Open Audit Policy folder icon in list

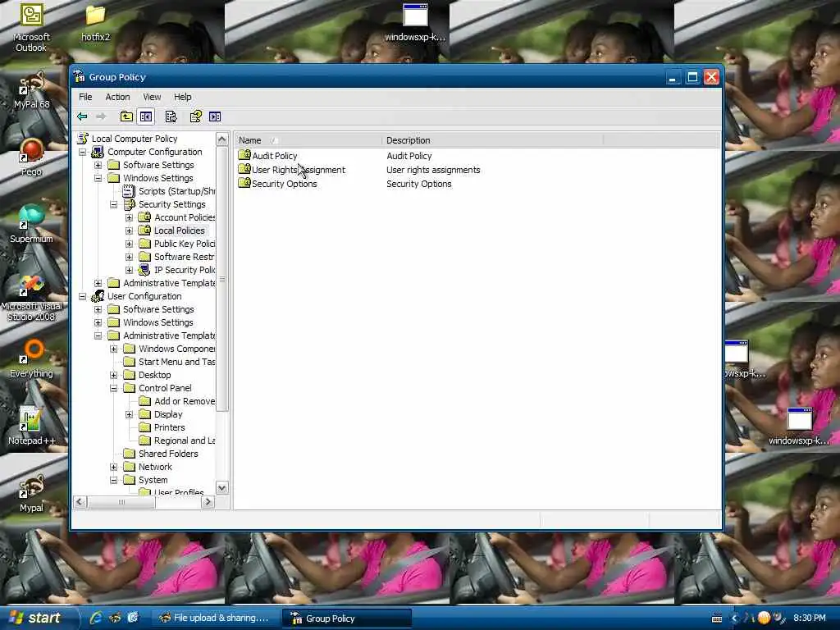coord(244,155)
